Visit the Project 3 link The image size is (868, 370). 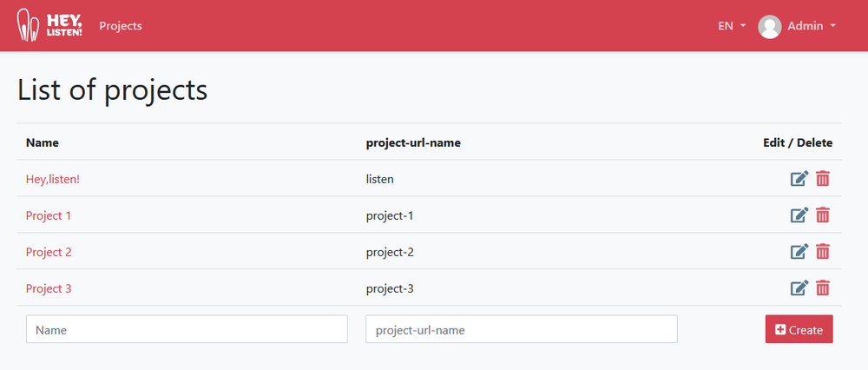pyautogui.click(x=49, y=288)
